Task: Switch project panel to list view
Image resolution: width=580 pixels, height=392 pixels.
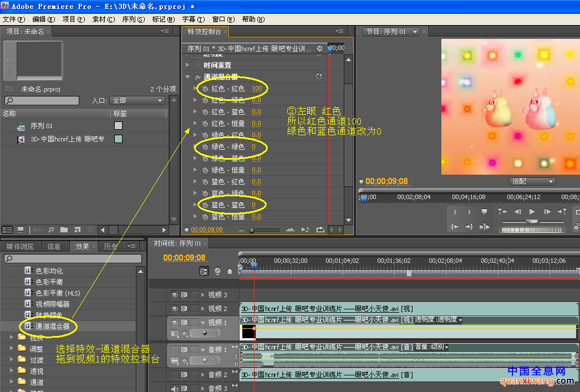Action: tap(7, 230)
